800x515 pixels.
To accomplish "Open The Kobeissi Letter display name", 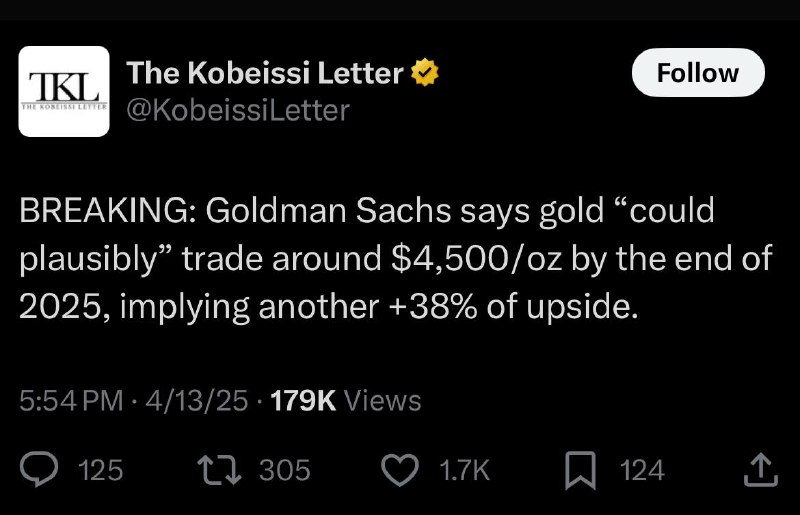I will [x=265, y=72].
